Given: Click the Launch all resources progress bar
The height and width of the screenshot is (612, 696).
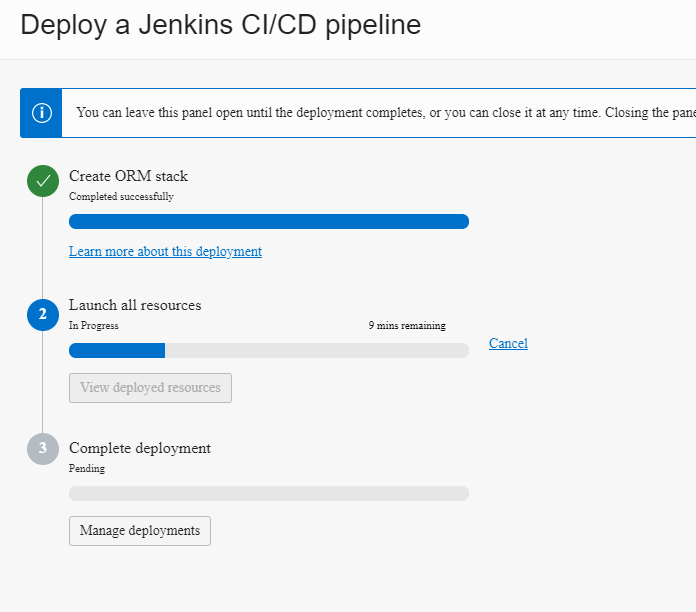Looking at the screenshot, I should click(x=268, y=351).
